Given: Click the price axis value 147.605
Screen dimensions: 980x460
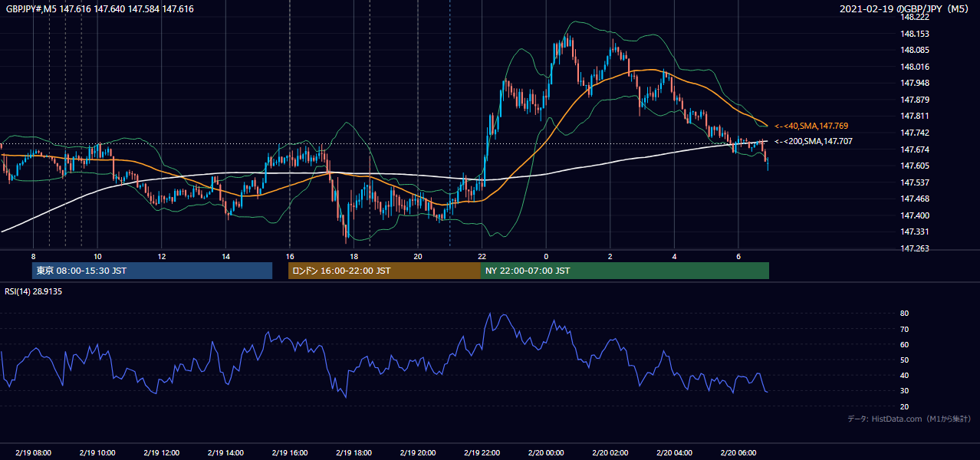Looking at the screenshot, I should 914,166.
